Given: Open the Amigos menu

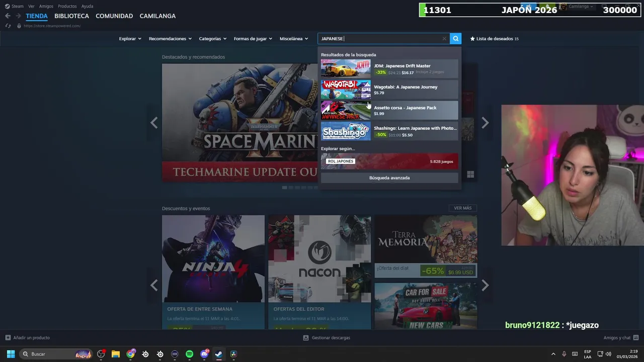Looking at the screenshot, I should 46,6.
